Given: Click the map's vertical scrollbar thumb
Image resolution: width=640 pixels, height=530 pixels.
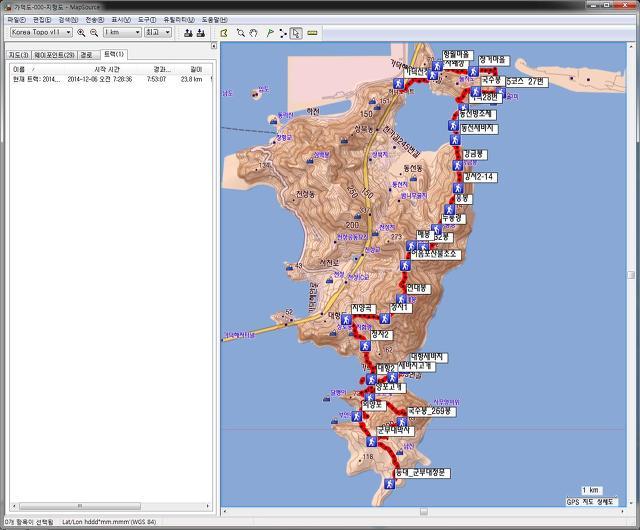Looking at the screenshot, I should 631,275.
